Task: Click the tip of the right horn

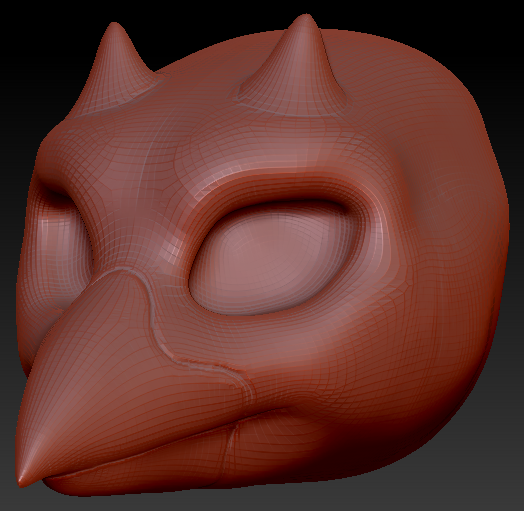Action: pyautogui.click(x=305, y=18)
